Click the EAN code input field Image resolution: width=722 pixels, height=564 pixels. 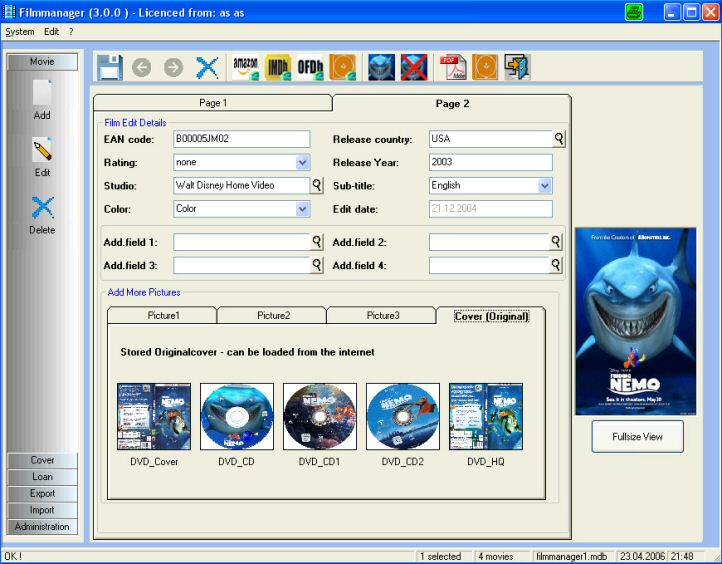(x=240, y=139)
